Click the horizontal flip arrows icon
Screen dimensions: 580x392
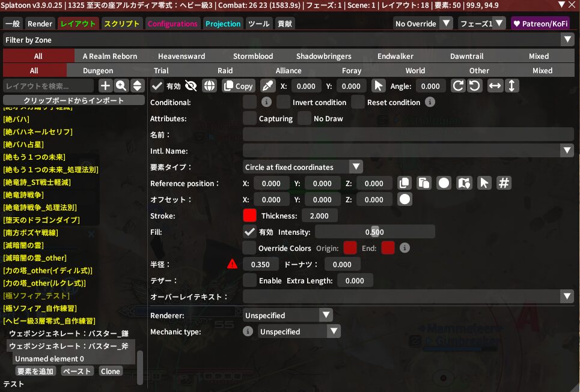point(495,86)
